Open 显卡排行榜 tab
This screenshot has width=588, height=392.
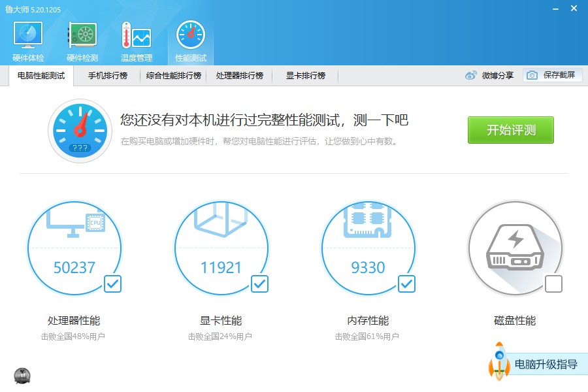(306, 76)
